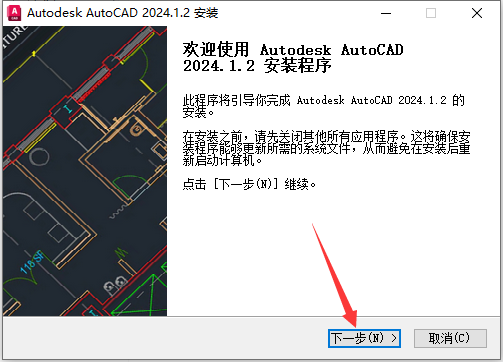Click the AutoCAD icon in the title bar
This screenshot has height=362, width=503.
click(x=14, y=13)
